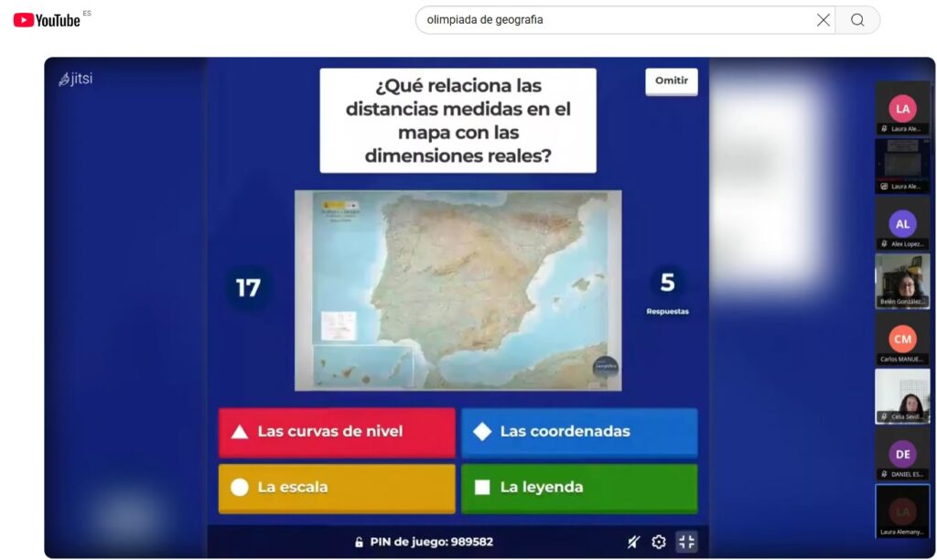Select the LA participant avatar at top
Image resolution: width=937 pixels, height=560 pixels.
click(x=902, y=108)
